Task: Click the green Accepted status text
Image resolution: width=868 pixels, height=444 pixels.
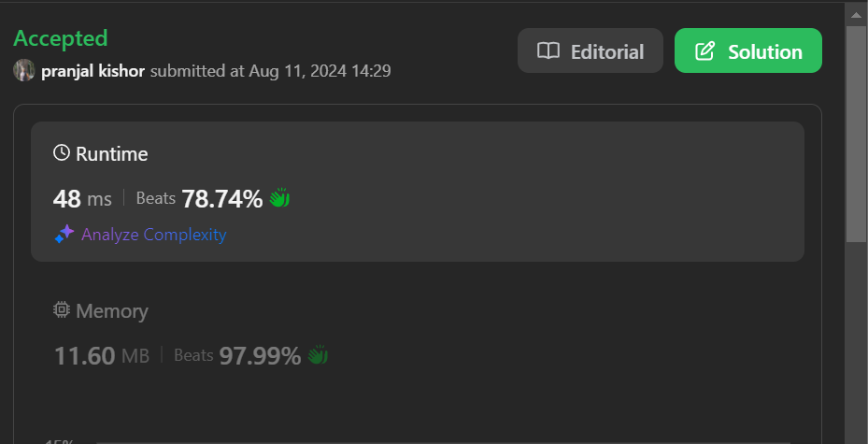Action: (x=61, y=38)
